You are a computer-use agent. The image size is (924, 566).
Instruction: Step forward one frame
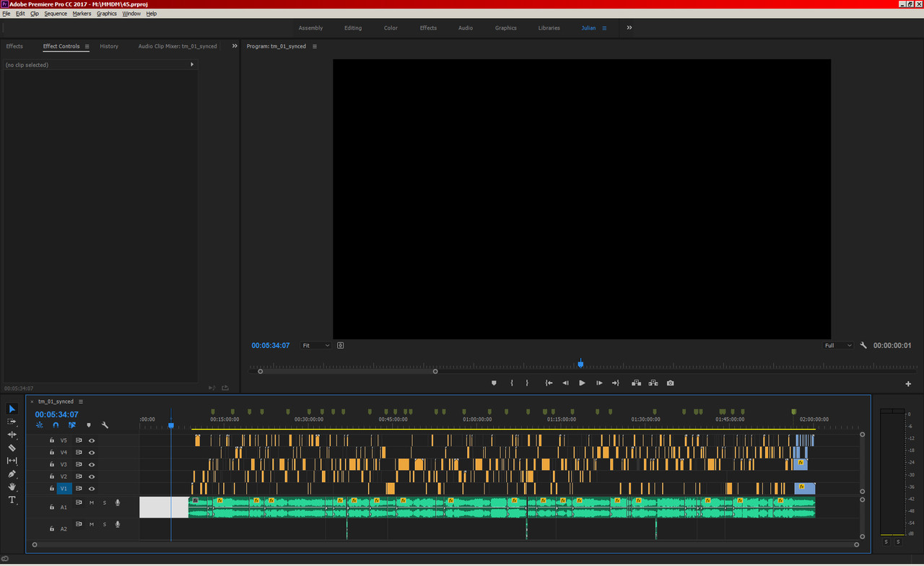(599, 383)
